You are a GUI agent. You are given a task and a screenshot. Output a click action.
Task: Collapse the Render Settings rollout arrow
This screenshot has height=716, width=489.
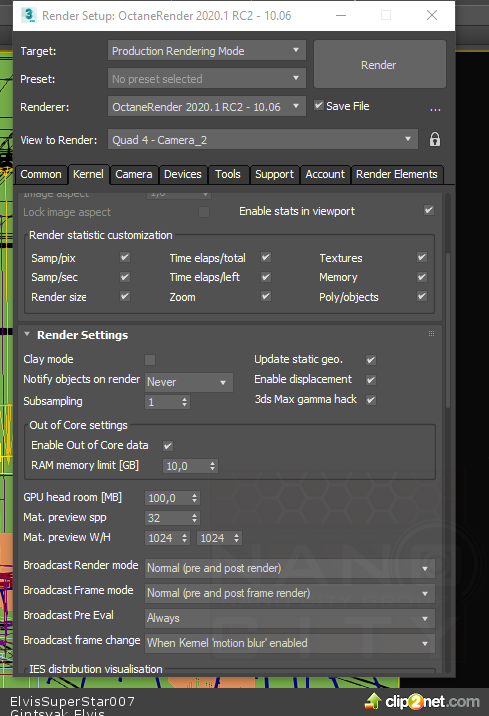coord(27,334)
